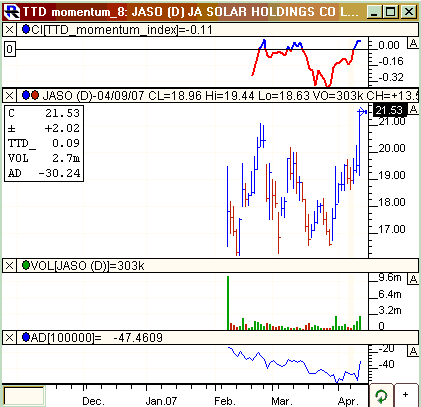Click the C 21.53 row in data box
Image resolution: width=421 pixels, height=407 pixels.
click(x=44, y=113)
